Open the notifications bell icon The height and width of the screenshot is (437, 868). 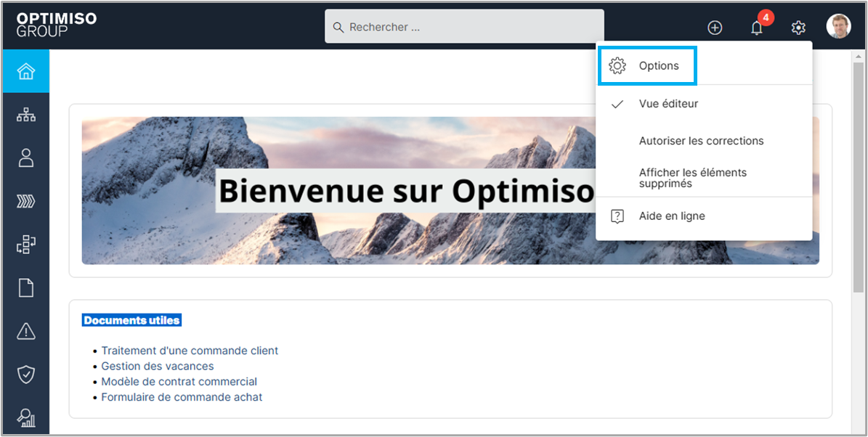[757, 28]
